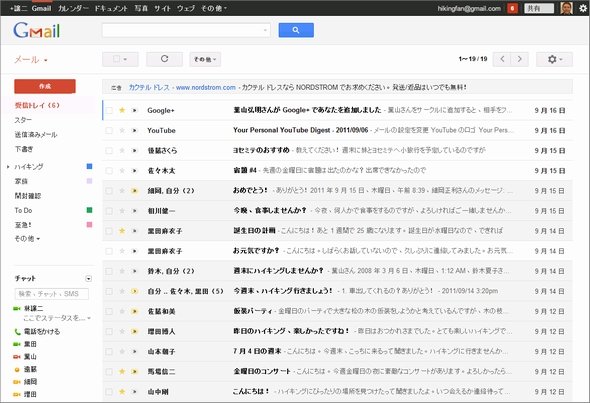Open the profile avatar photo
Image resolution: width=590 pixels, height=403 pixels.
(x=566, y=8)
